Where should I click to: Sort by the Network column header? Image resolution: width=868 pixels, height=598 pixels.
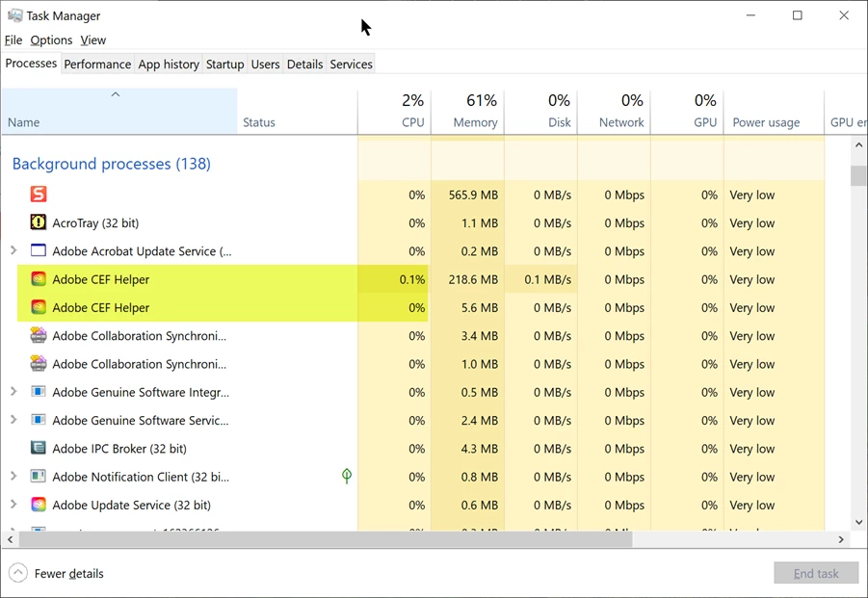(x=614, y=111)
